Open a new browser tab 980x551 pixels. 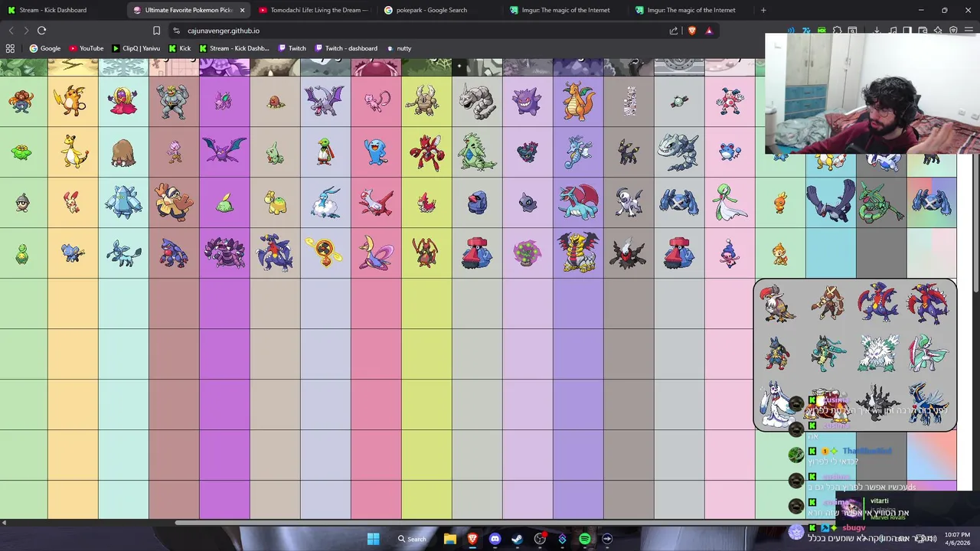(763, 10)
